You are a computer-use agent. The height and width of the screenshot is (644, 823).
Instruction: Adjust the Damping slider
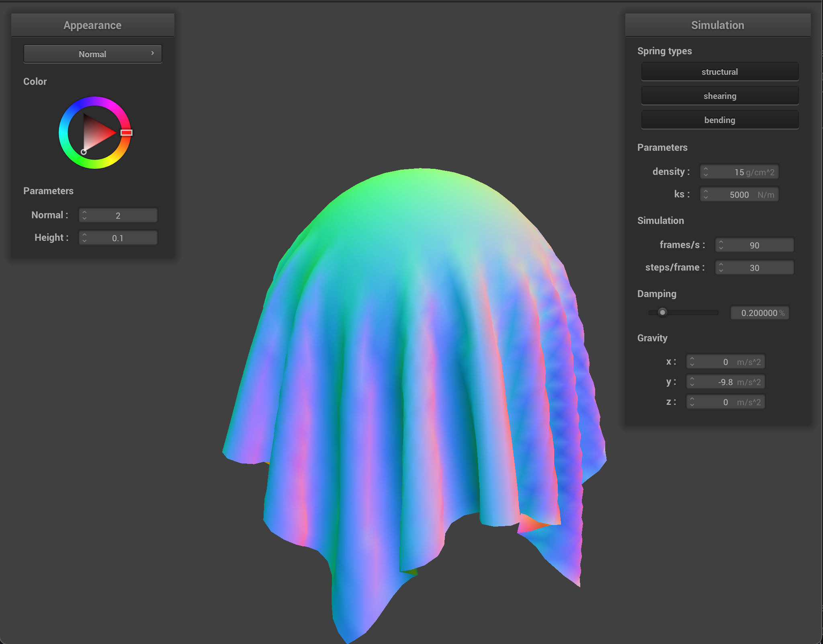coord(662,312)
